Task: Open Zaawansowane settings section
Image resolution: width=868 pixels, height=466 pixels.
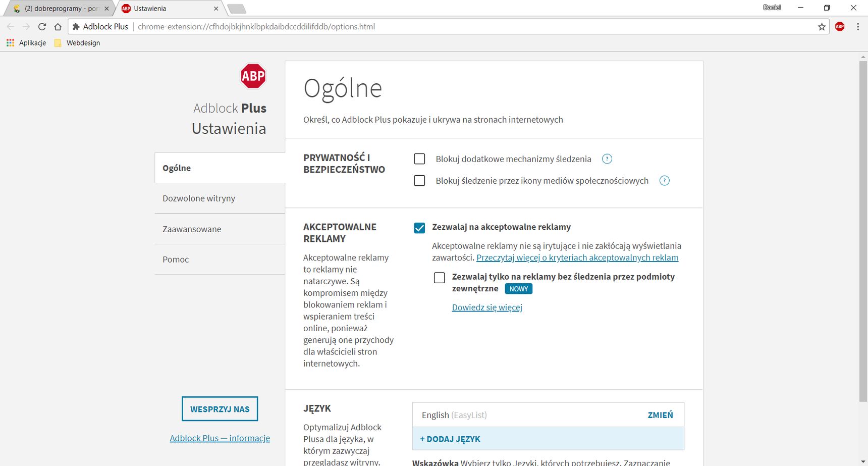Action: click(220, 229)
